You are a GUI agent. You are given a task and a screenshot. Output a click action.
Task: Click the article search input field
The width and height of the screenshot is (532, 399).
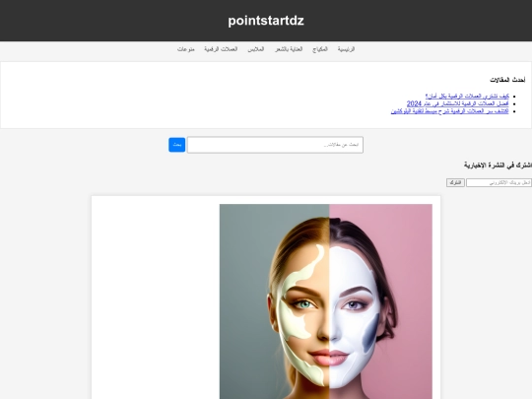[x=275, y=145]
